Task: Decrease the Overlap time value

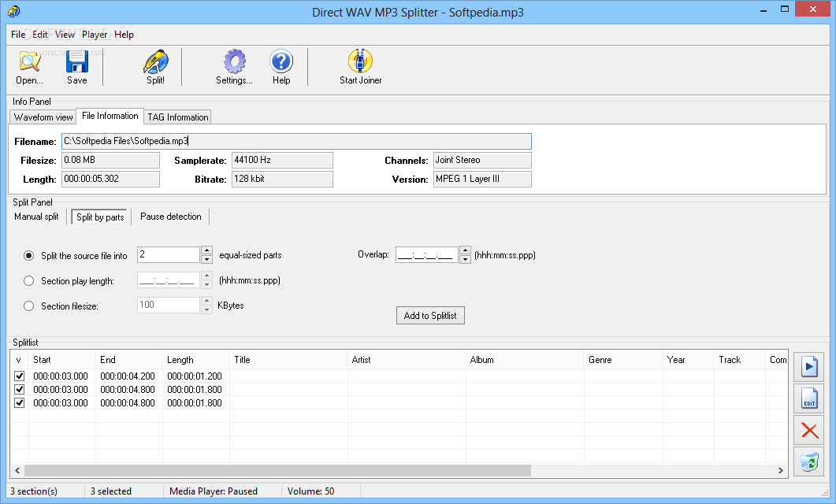Action: click(x=465, y=259)
